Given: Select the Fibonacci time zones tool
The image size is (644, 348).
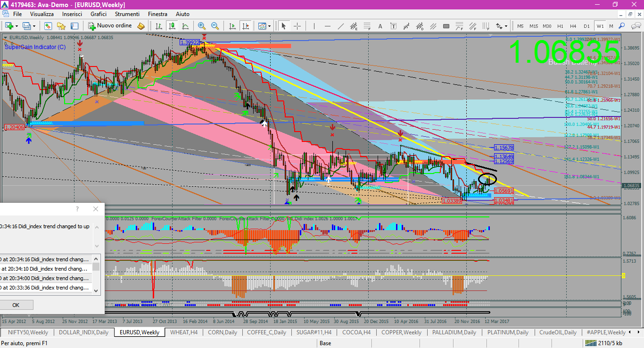Looking at the screenshot, I should (486, 26).
